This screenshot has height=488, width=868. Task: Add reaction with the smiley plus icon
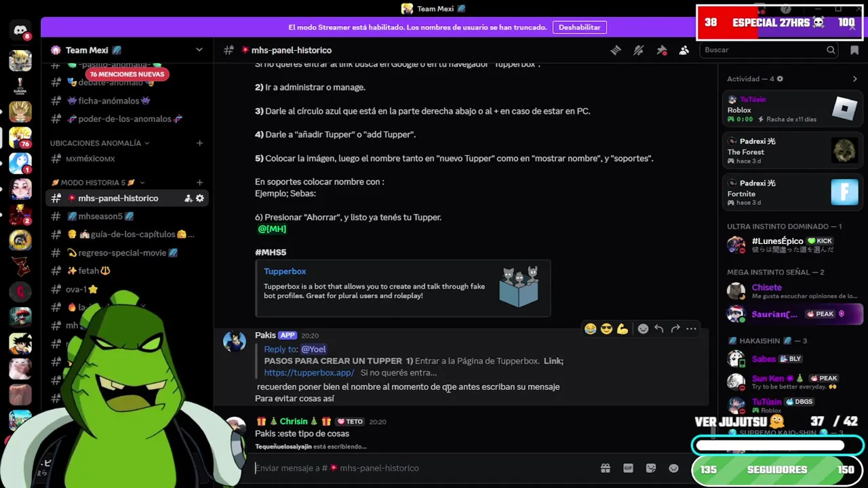coord(643,329)
